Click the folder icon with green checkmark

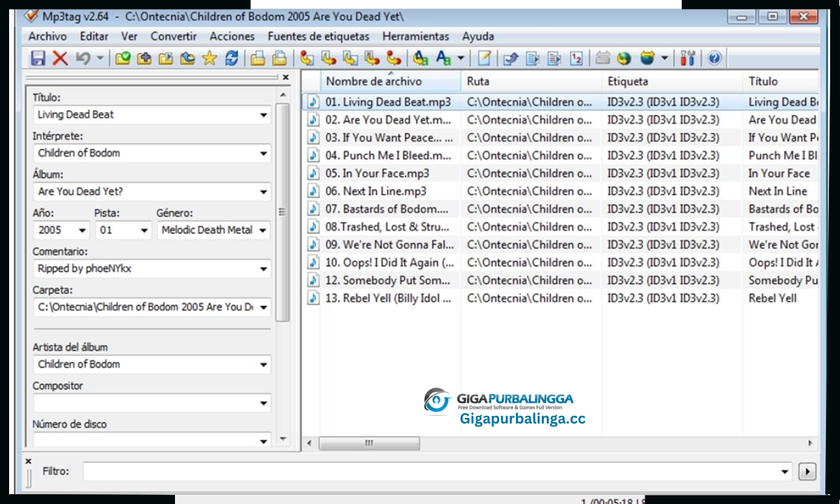(122, 58)
